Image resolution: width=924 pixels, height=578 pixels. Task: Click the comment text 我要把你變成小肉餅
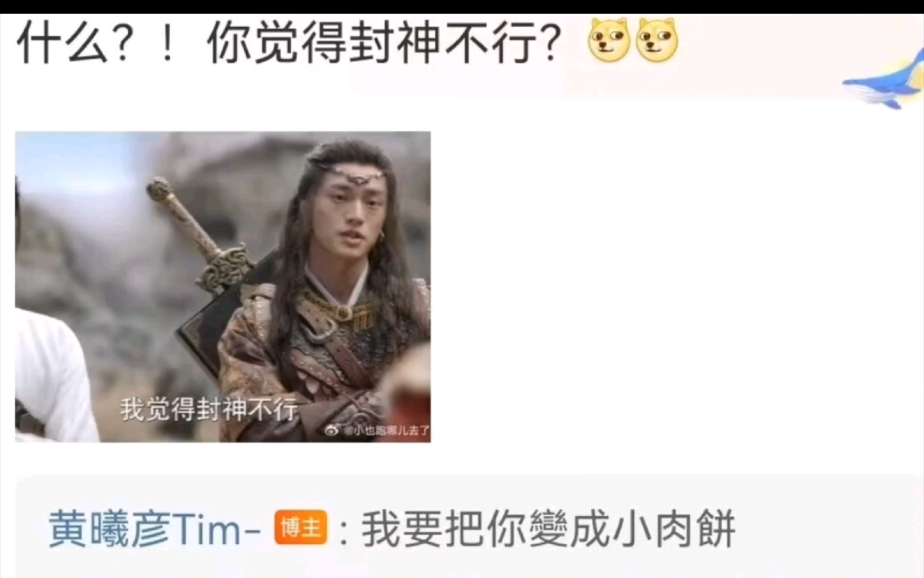[549, 529]
